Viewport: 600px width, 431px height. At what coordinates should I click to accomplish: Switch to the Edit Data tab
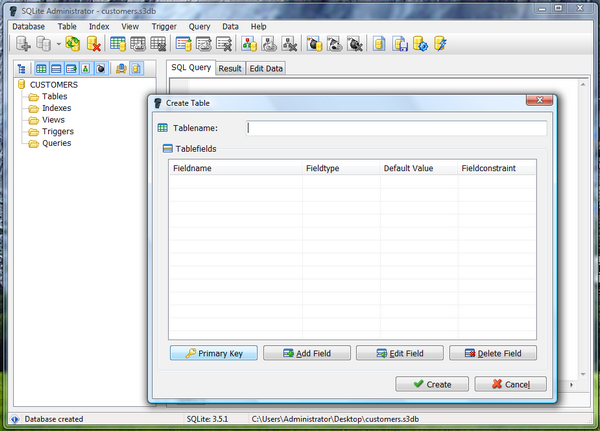point(266,69)
